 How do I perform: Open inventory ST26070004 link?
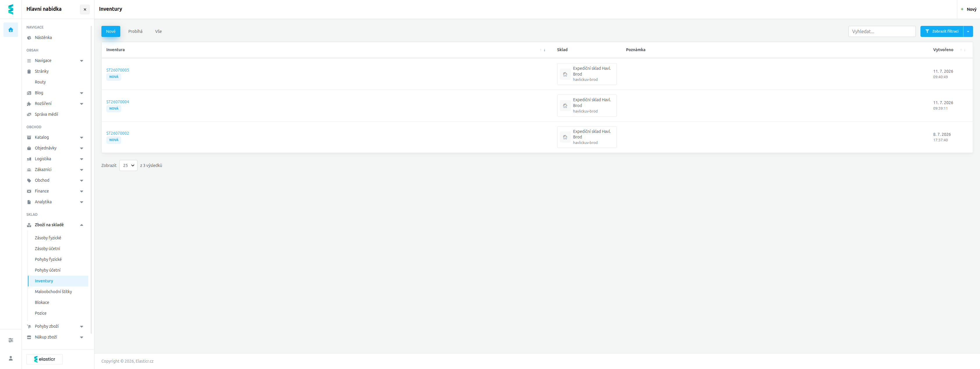coord(118,102)
